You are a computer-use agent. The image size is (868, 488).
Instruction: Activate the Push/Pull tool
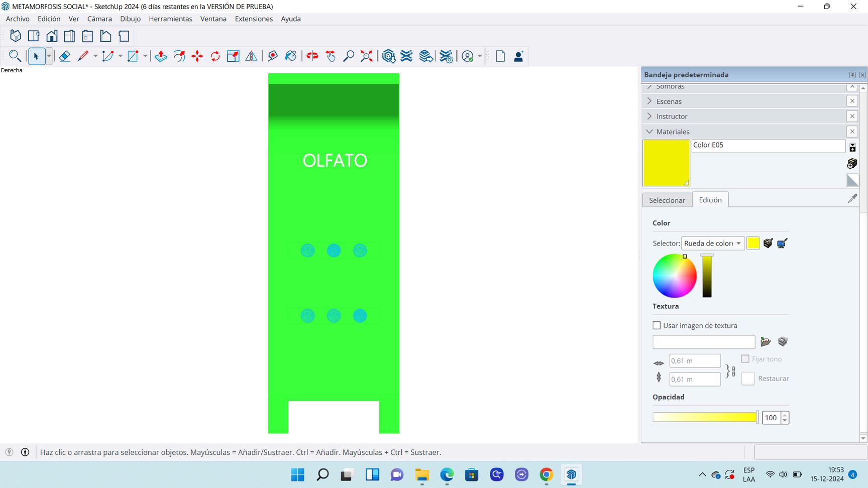tap(161, 56)
